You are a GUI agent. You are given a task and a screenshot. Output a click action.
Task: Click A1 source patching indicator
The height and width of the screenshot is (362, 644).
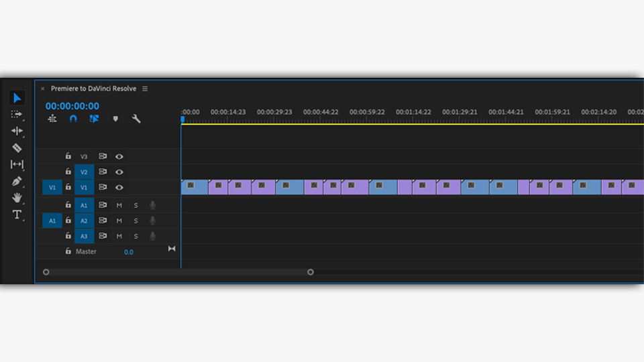(52, 221)
